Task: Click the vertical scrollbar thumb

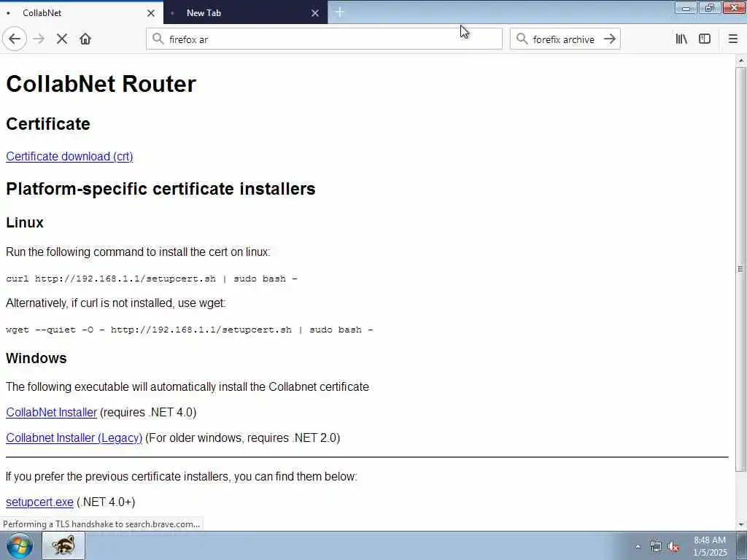Action: [x=741, y=269]
